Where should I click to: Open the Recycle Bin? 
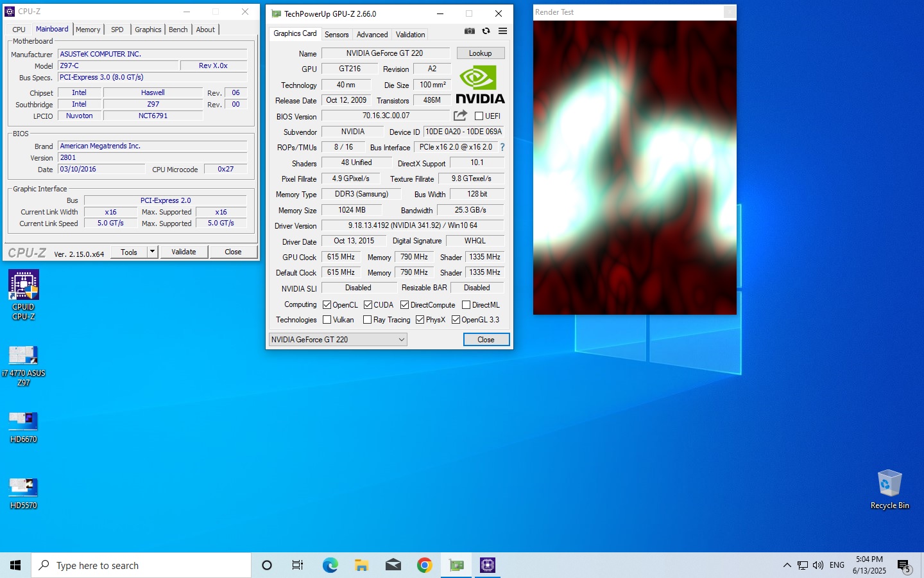pos(889,489)
